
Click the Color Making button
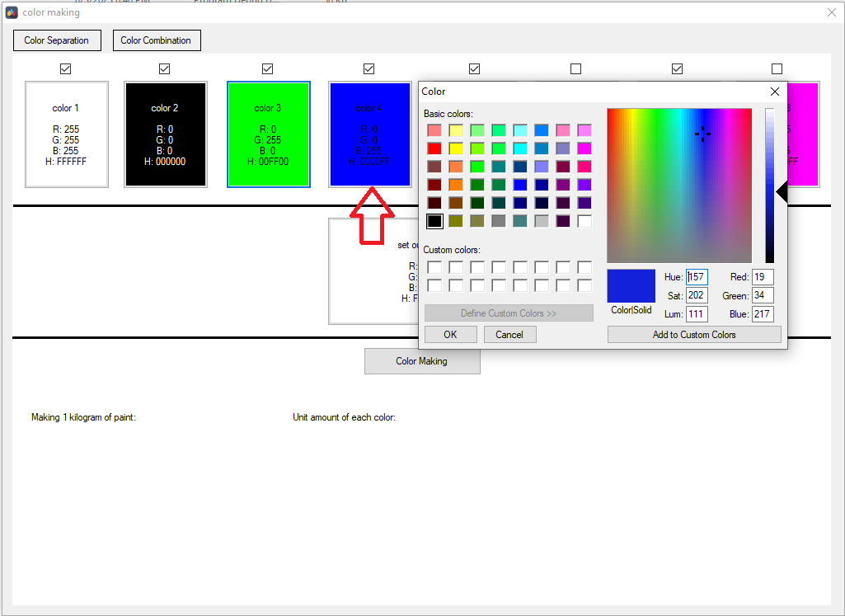pos(422,361)
